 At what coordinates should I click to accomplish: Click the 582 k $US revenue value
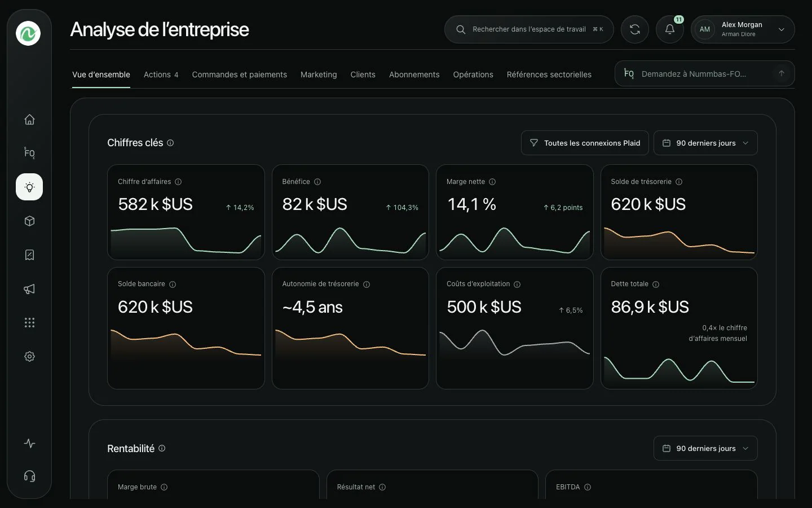click(x=155, y=204)
